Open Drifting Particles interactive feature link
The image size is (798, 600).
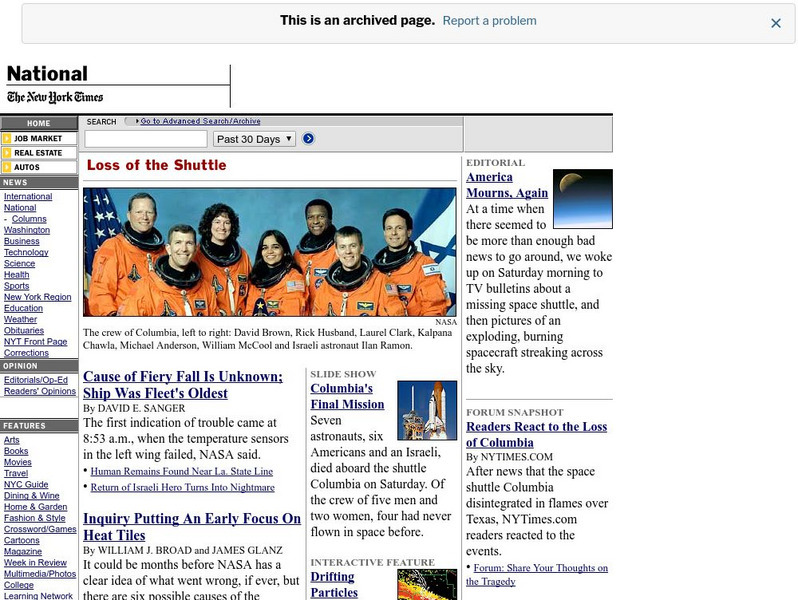[x=334, y=585]
